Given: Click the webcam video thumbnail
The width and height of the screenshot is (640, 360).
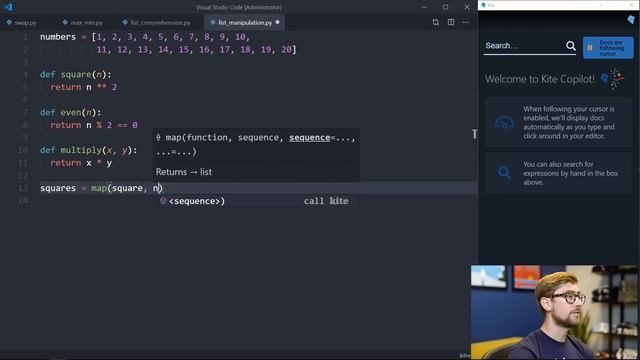Looking at the screenshot, I should pos(555,312).
